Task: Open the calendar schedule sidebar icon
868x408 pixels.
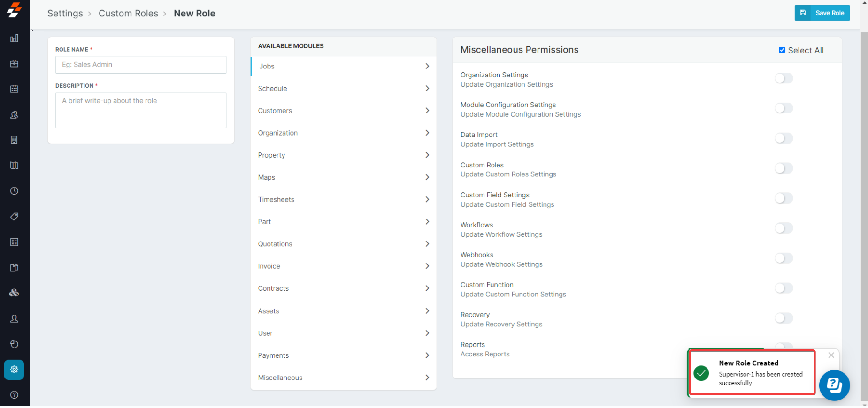Action: [x=14, y=89]
